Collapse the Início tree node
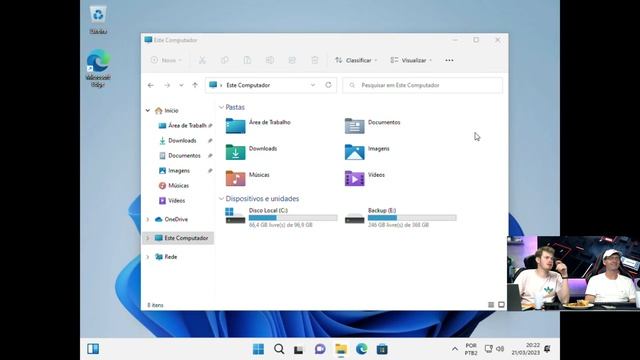This screenshot has height=360, width=640. [x=148, y=111]
